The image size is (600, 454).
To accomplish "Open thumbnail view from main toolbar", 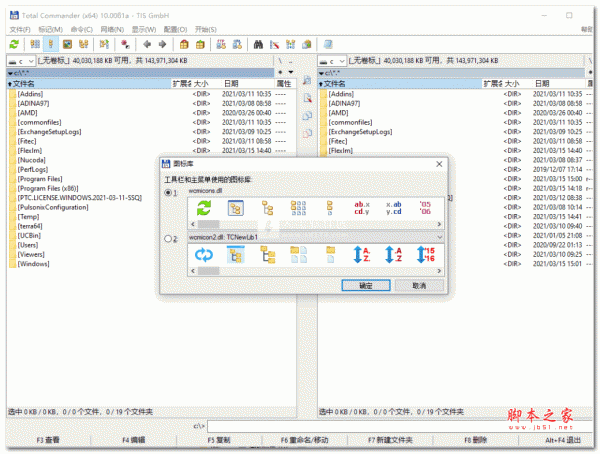I will click(x=67, y=44).
